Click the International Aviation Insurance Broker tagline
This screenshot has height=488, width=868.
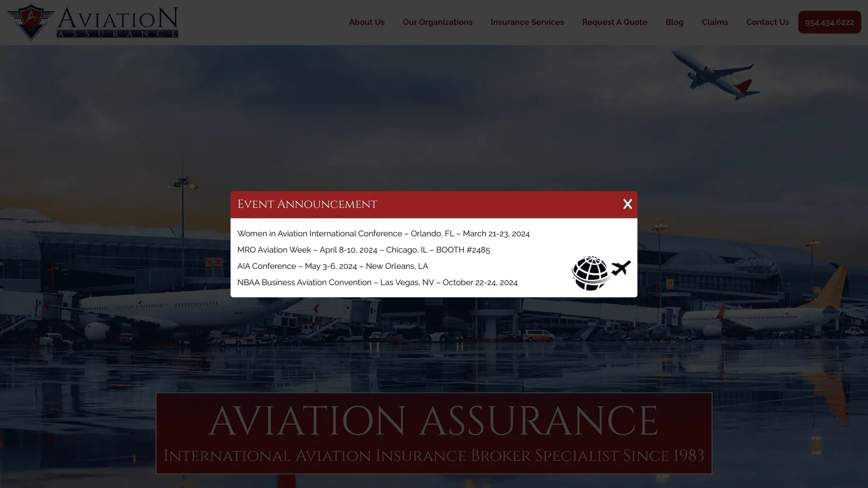(x=434, y=455)
